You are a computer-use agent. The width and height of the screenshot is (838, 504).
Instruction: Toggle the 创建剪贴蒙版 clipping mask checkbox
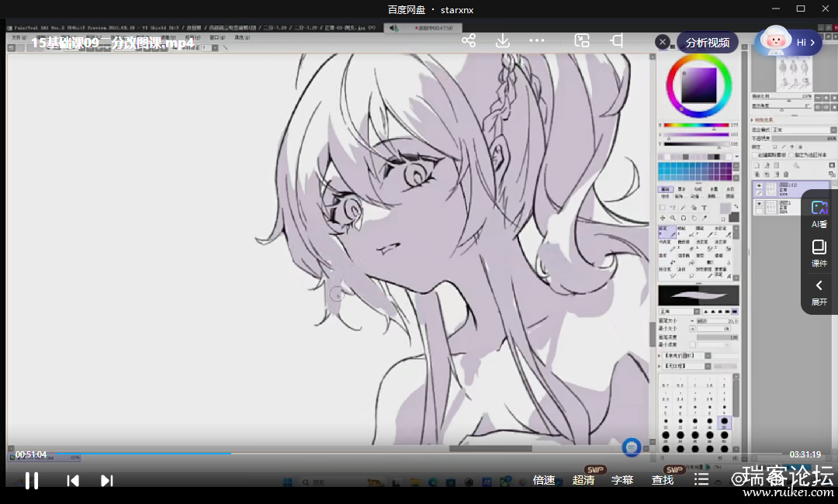[x=757, y=155]
